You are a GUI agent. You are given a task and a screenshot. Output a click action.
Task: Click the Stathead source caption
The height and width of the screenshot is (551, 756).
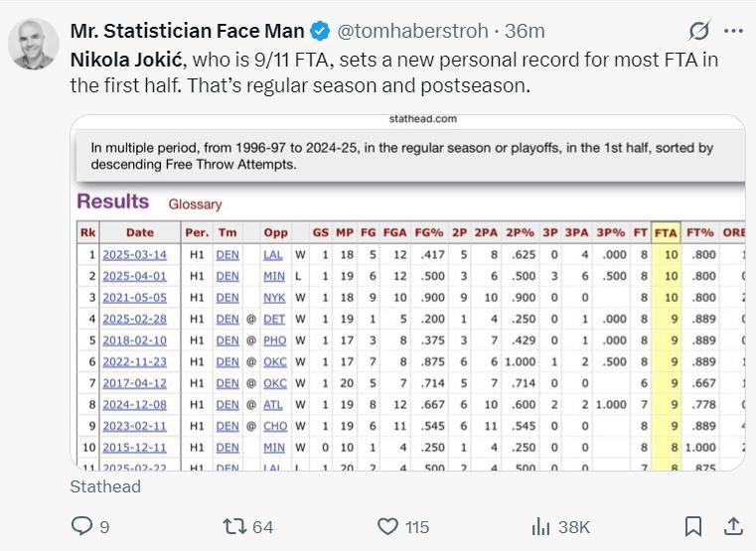105,486
